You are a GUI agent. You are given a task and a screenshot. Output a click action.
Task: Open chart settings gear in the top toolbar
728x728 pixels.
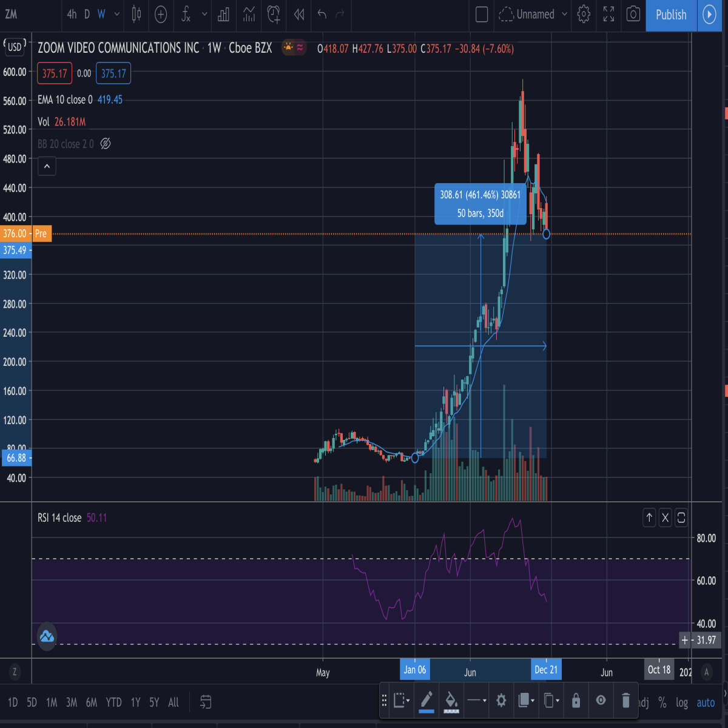coord(584,15)
